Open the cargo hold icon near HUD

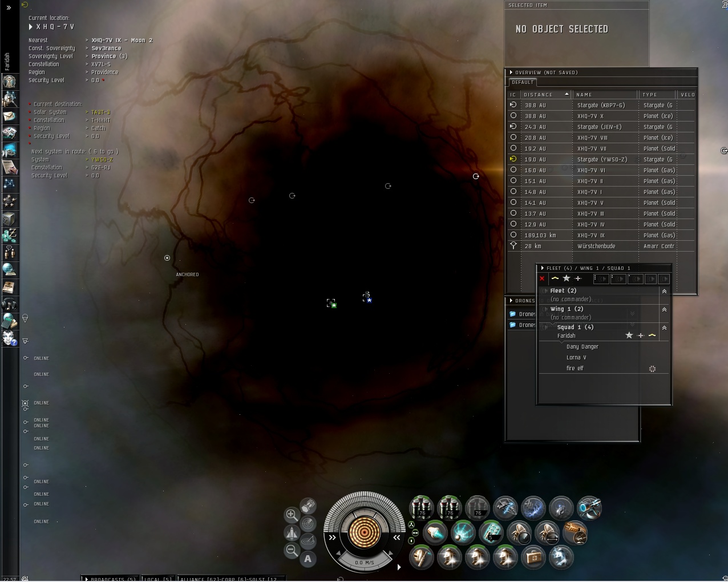point(308,506)
